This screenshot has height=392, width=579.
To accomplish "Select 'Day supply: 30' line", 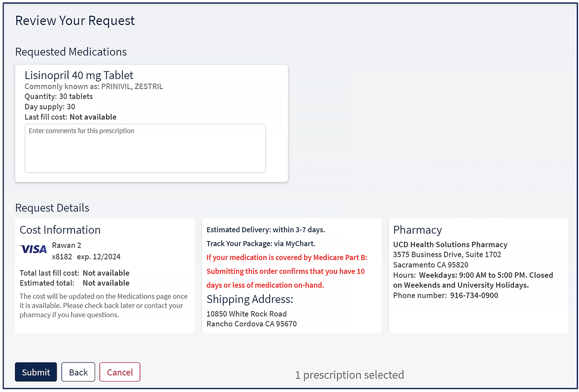I will coord(50,107).
